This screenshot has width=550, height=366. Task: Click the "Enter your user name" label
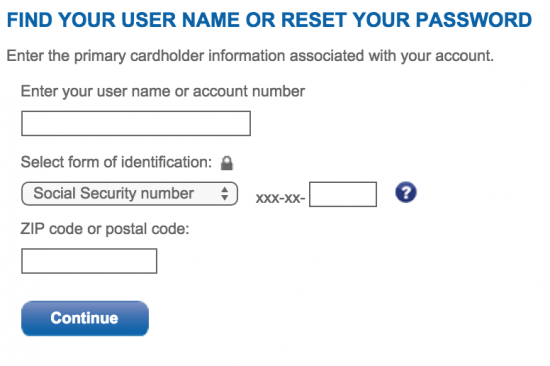pyautogui.click(x=163, y=92)
